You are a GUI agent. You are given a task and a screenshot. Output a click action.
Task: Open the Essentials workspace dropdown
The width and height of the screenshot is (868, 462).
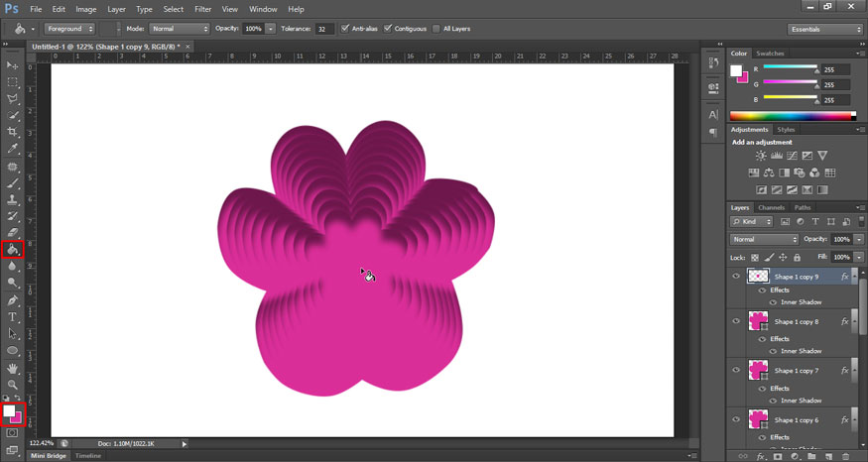pos(825,29)
